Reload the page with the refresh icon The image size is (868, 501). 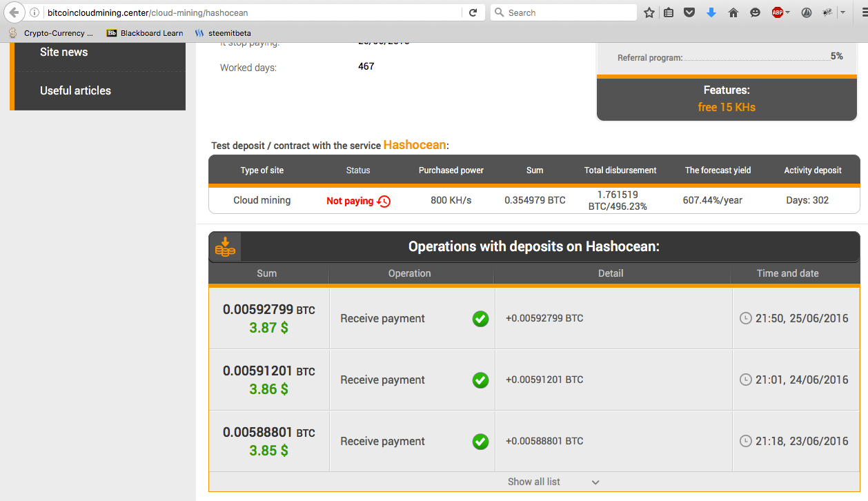pos(473,12)
